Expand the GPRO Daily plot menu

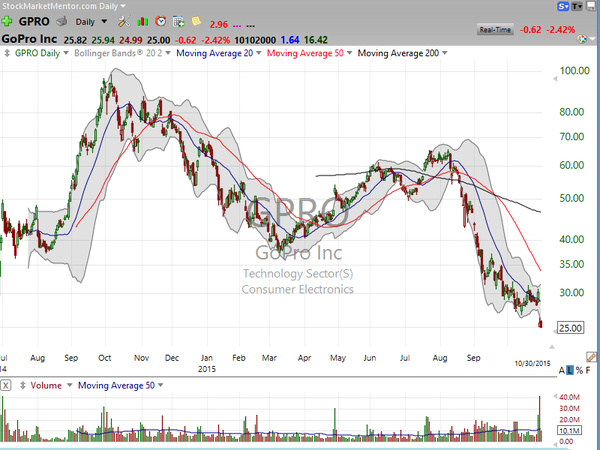coord(66,53)
